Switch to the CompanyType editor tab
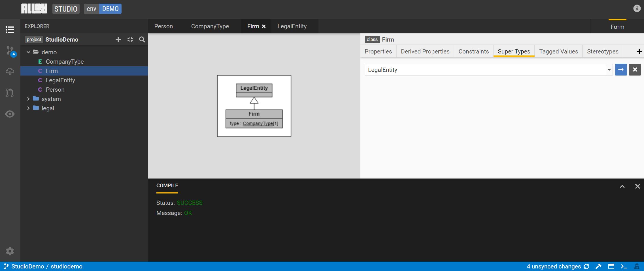The width and height of the screenshot is (644, 271). [210, 26]
